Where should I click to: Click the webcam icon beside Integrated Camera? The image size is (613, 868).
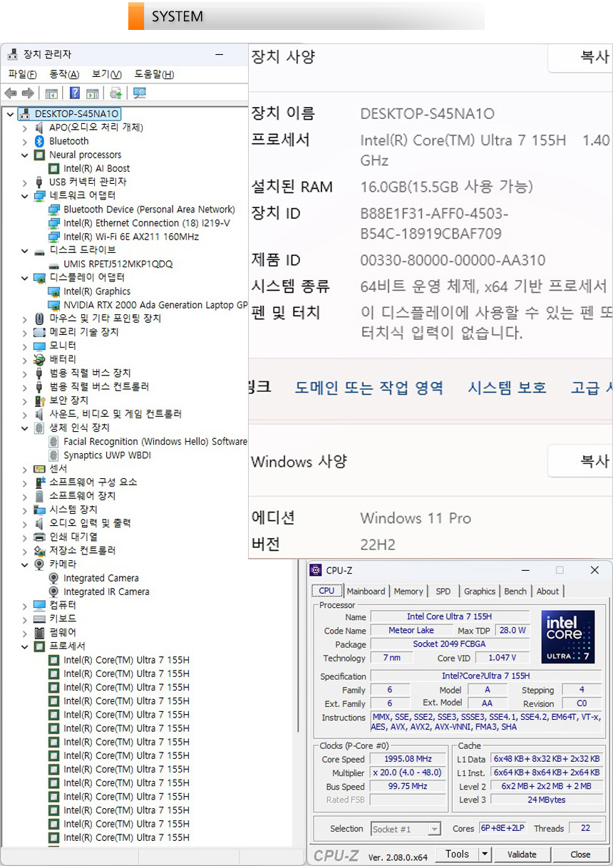53,578
